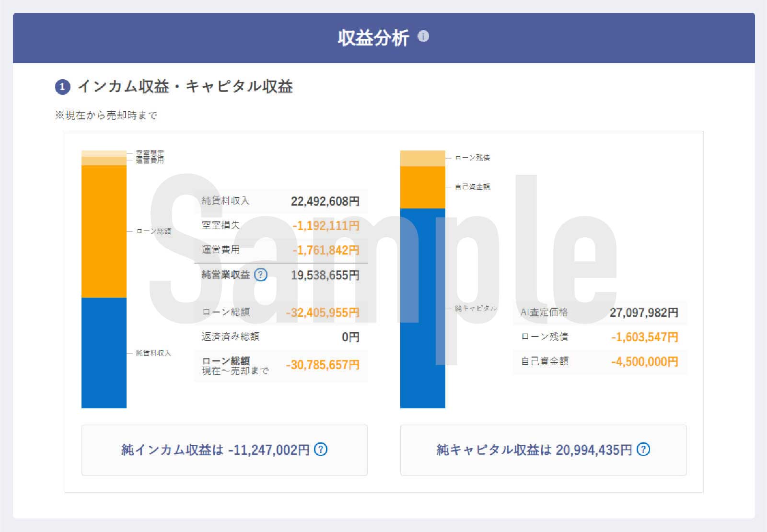Select the orange ローン総額 segment in left bar
Viewport: 767px width, 532px height.
click(x=104, y=231)
